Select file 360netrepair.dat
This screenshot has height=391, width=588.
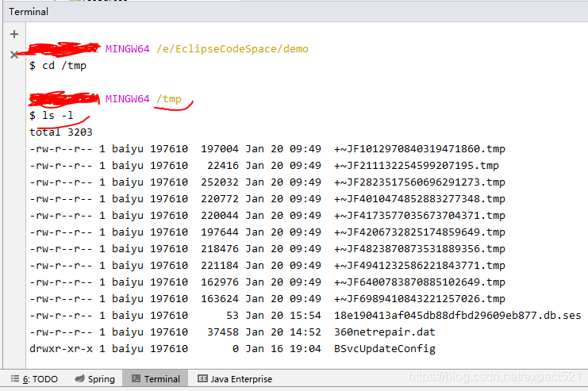[x=385, y=332]
